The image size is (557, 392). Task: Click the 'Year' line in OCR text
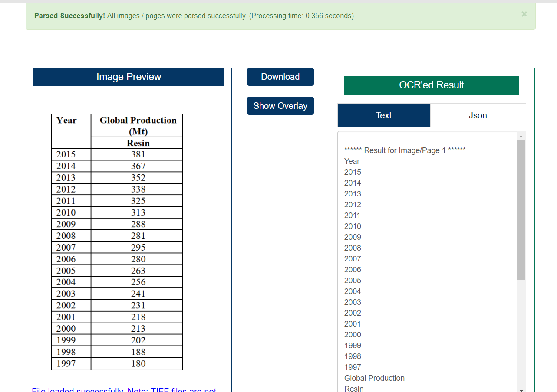[352, 161]
